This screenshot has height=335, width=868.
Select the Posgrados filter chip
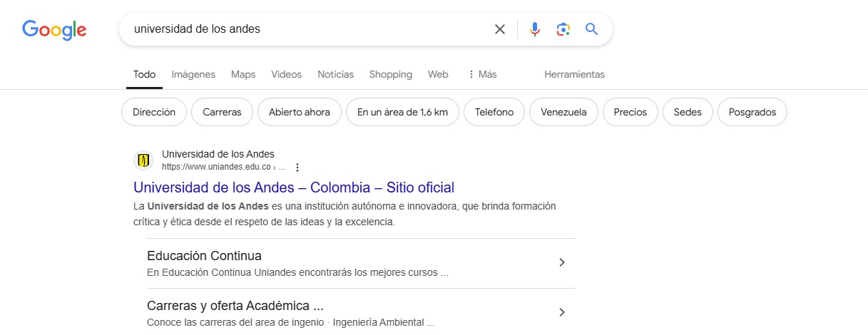click(752, 112)
